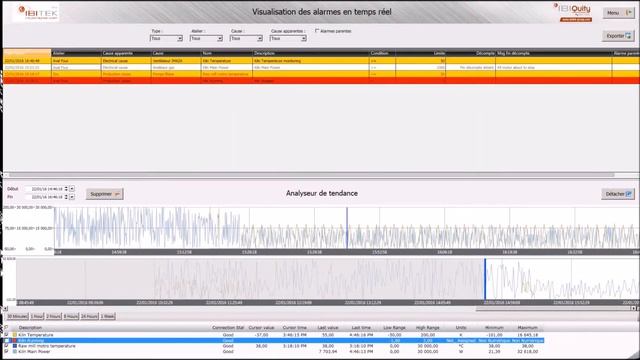Click the Kiln Temperature yellow color swatch
The height and width of the screenshot is (360, 640).
point(15,335)
